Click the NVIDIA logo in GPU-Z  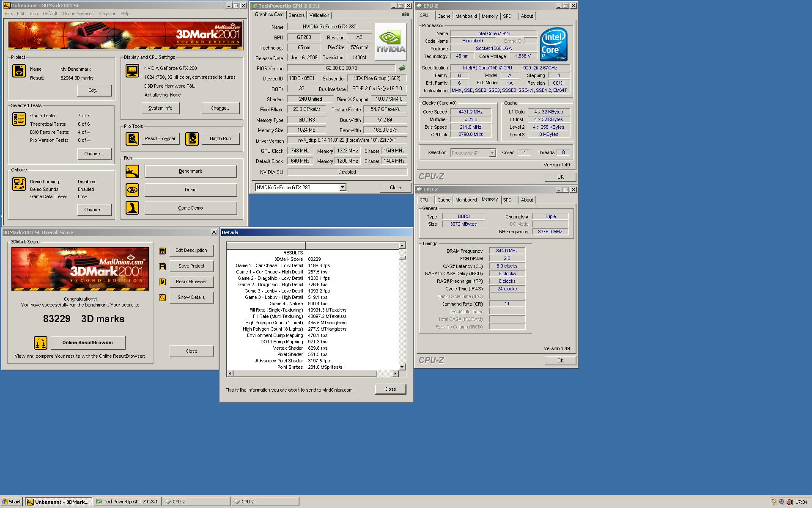coord(392,42)
